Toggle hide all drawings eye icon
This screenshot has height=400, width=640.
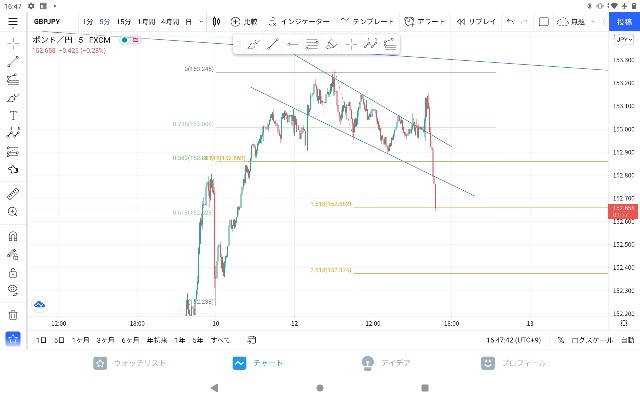tap(13, 290)
